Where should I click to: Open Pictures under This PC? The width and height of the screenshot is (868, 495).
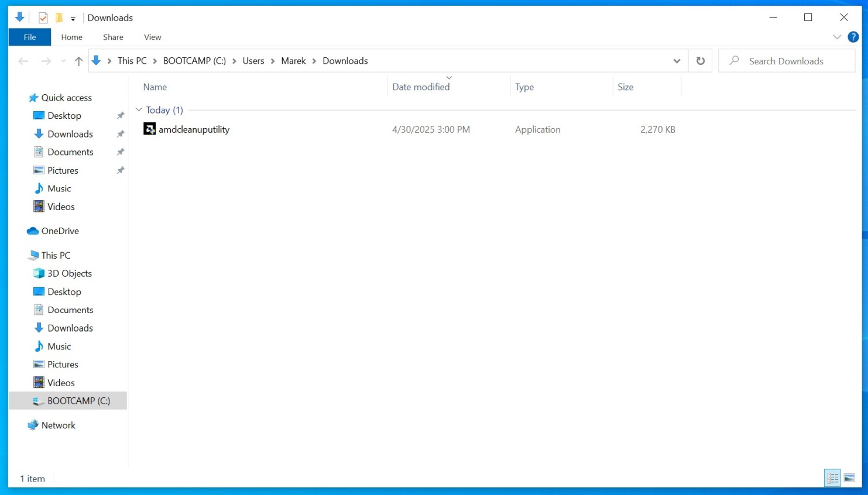pos(63,365)
